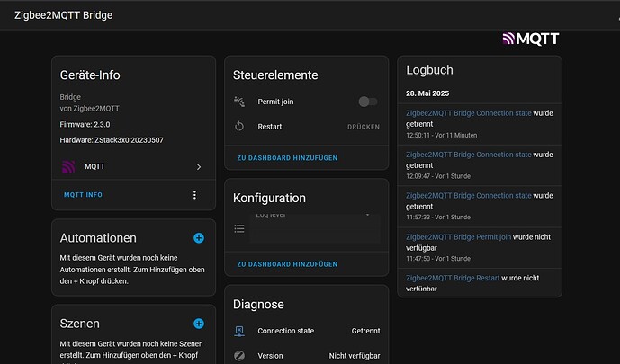Open Zigbee2MQTT Bridge Restart log link
Viewport: 620px width, 364px height.
click(453, 278)
